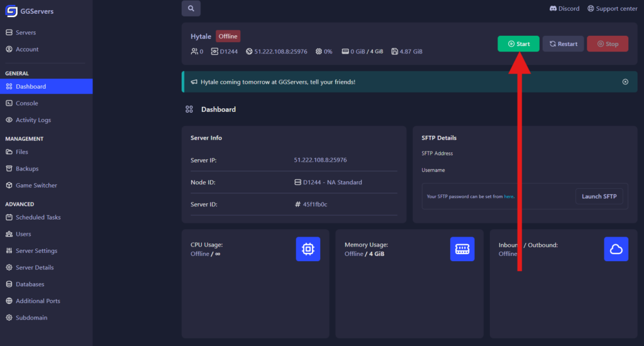The height and width of the screenshot is (346, 644).
Task: Click the Offline status badge
Action: click(228, 36)
